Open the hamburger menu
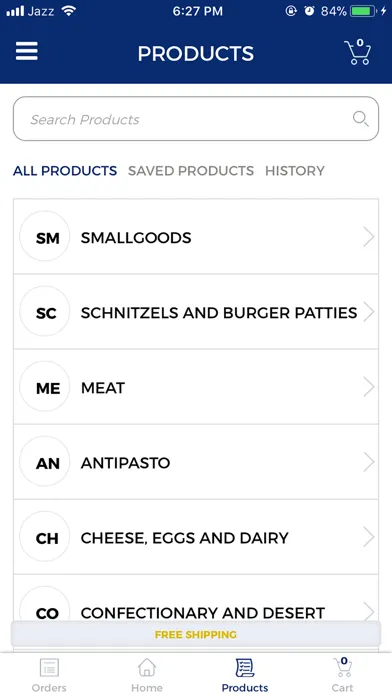This screenshot has width=392, height=696. (x=27, y=51)
